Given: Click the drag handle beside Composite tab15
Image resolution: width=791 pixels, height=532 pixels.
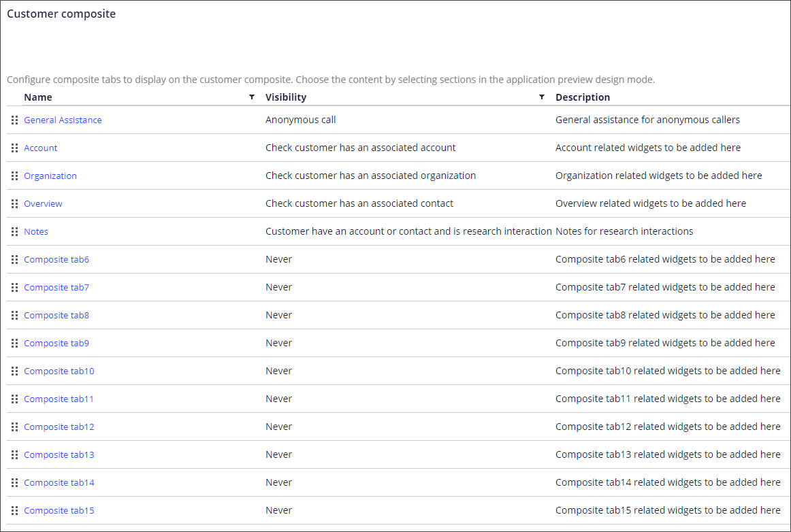Looking at the screenshot, I should pos(14,511).
